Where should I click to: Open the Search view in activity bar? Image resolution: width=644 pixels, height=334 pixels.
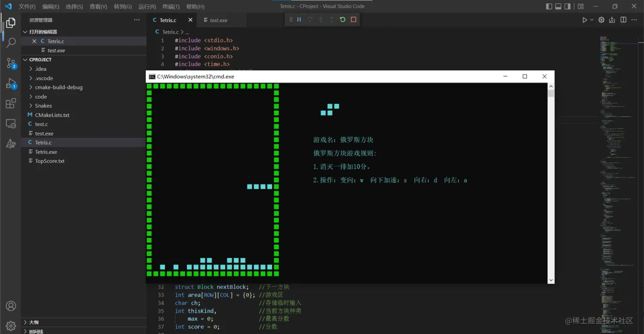pos(11,43)
